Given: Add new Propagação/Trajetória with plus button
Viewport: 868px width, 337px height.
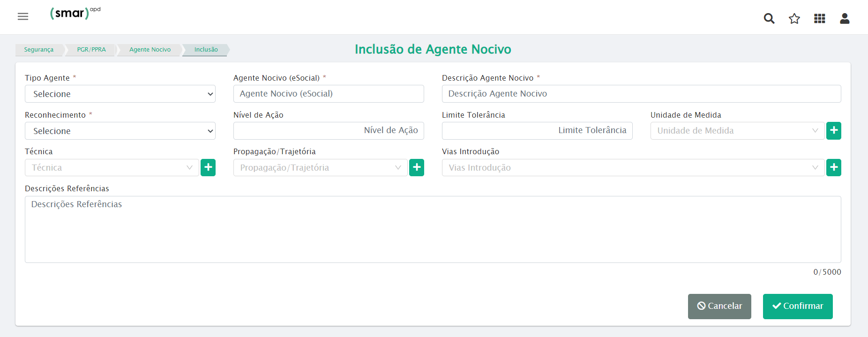Looking at the screenshot, I should [x=416, y=168].
